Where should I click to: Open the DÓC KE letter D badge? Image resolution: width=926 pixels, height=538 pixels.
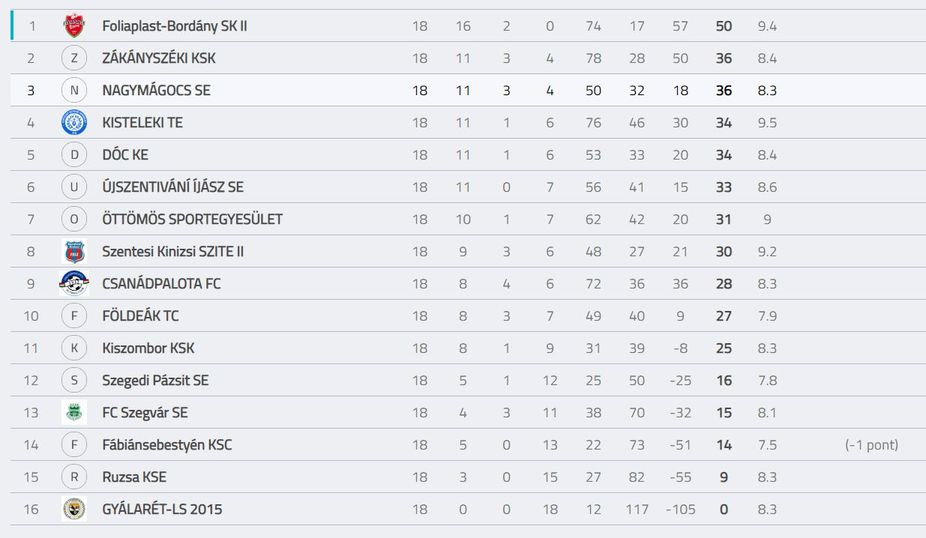[x=74, y=155]
